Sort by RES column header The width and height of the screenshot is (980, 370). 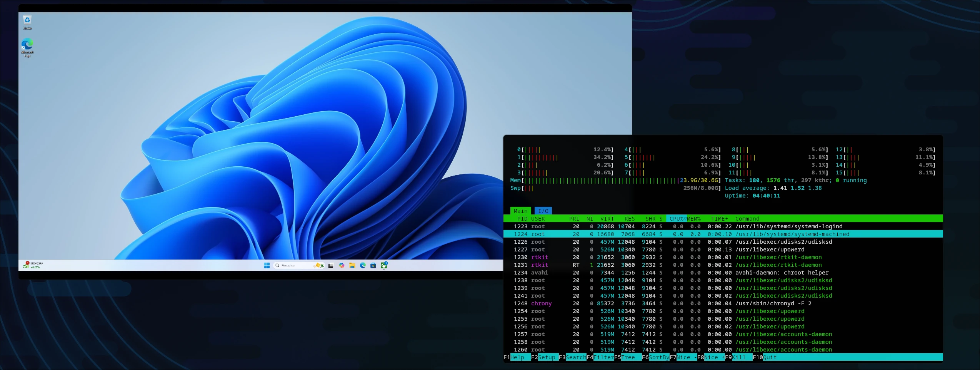pos(630,219)
